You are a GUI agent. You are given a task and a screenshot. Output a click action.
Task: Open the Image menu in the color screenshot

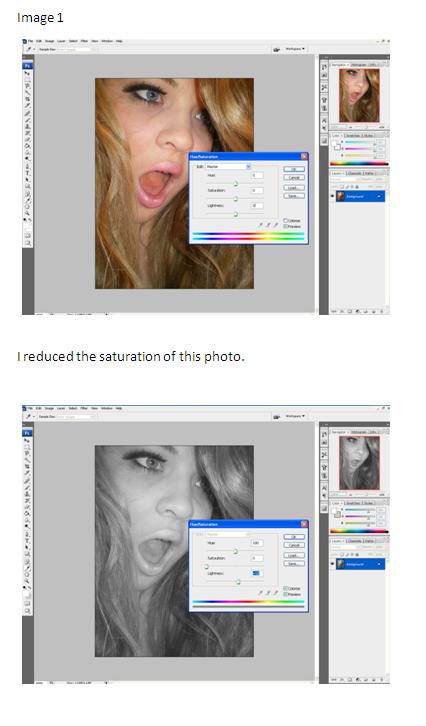coord(50,41)
